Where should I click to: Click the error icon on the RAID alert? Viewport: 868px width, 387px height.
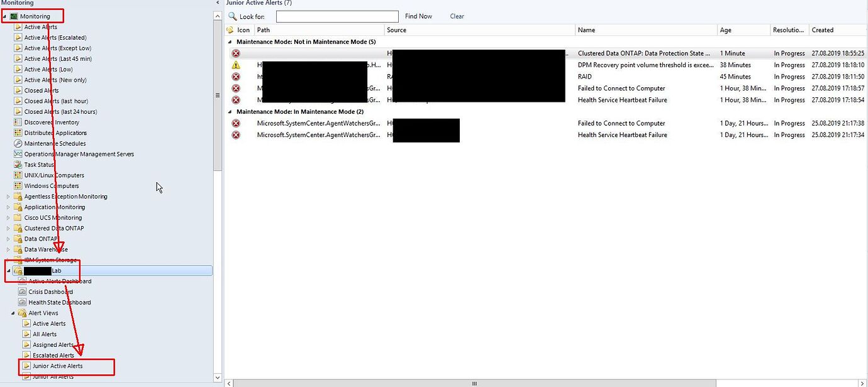235,77
